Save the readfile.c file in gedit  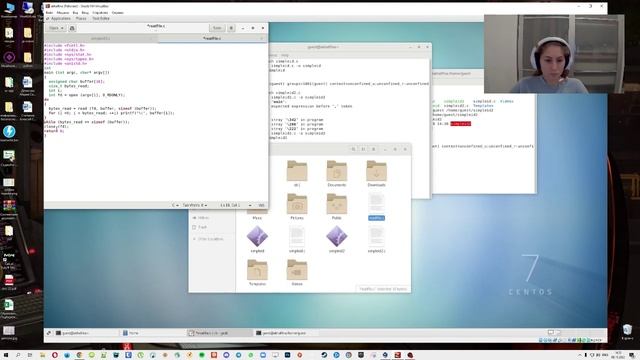tap(217, 28)
